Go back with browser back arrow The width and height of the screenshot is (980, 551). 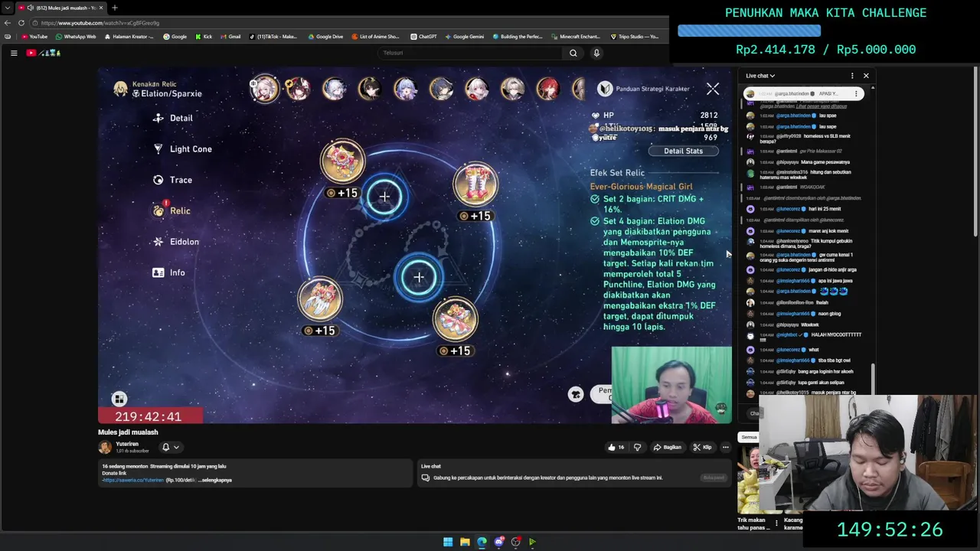coord(8,23)
